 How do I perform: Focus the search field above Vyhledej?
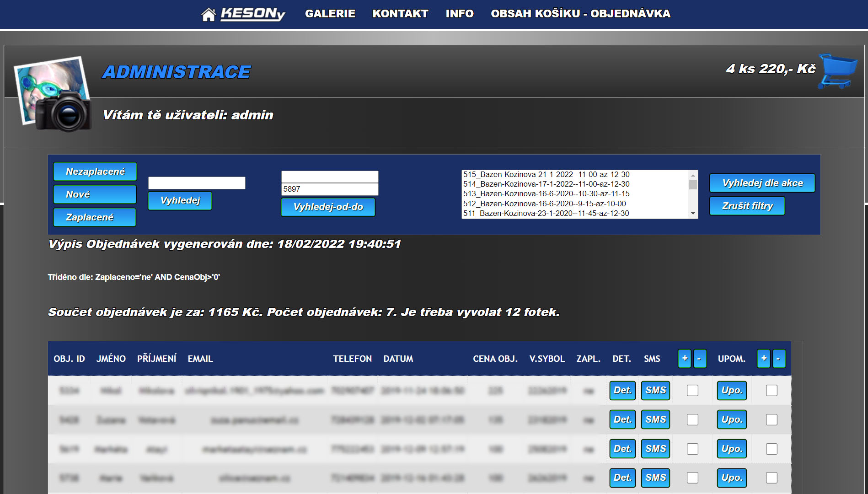coord(197,183)
